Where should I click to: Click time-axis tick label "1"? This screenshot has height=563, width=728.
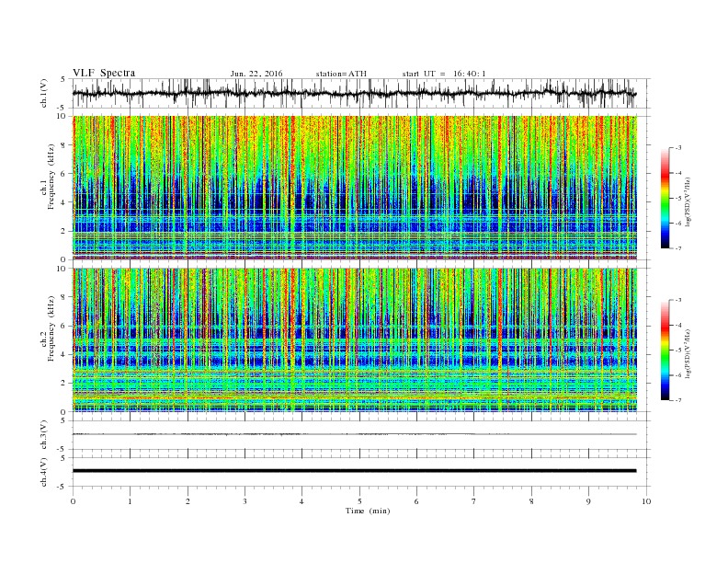(x=131, y=501)
